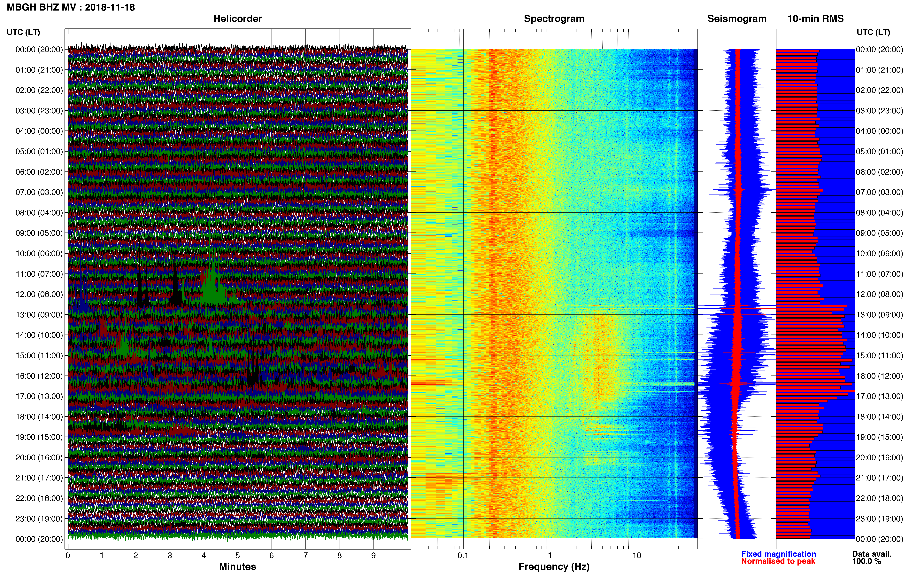Click 23:00 (19:00) on the Helicorder time axis

[x=39, y=519]
